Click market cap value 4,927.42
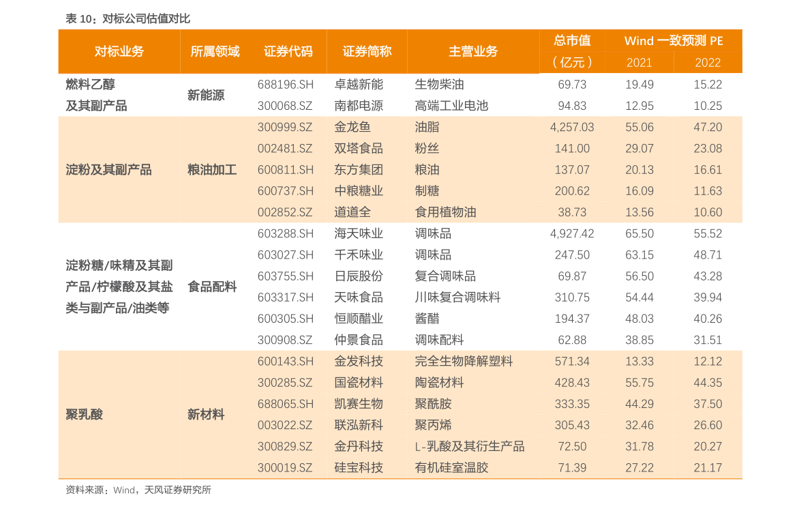 click(572, 233)
